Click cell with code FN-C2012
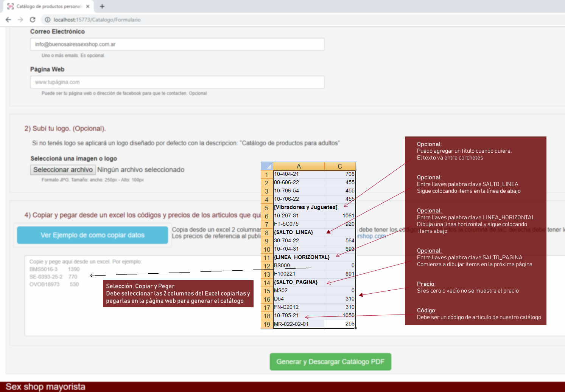This screenshot has width=565, height=392. click(x=299, y=307)
